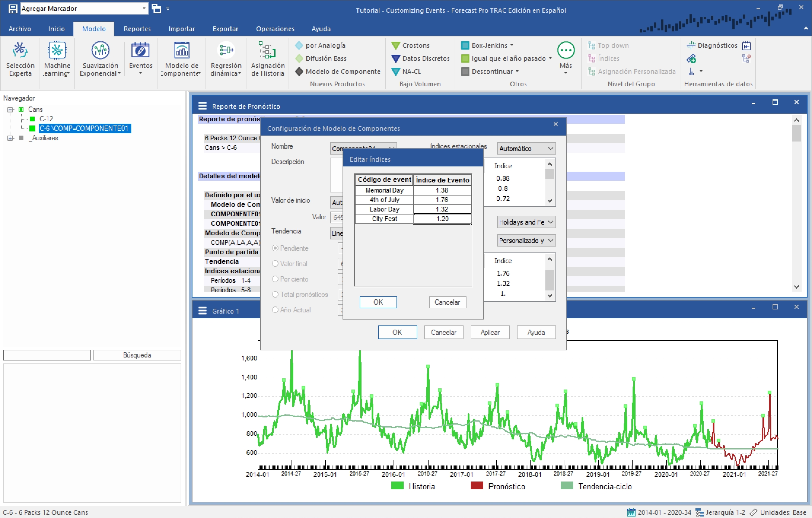Select the Por ciento radio button
Image resolution: width=812 pixels, height=518 pixels.
[x=275, y=279]
